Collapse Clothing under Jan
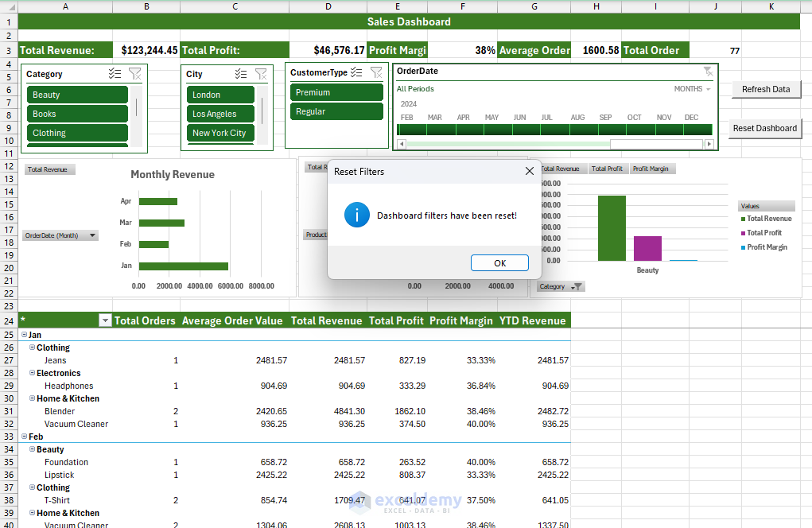 point(32,347)
